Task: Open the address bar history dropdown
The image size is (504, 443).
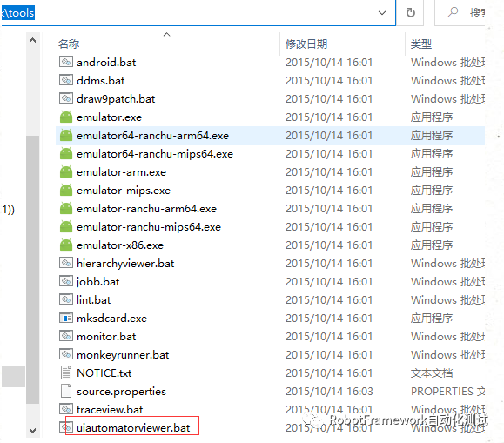Action: (x=382, y=13)
